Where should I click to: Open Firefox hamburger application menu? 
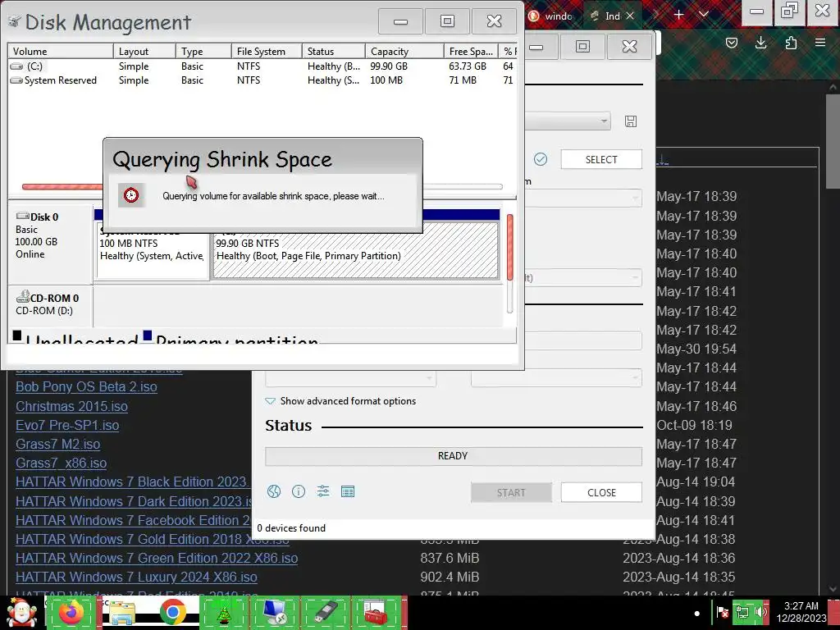(820, 43)
